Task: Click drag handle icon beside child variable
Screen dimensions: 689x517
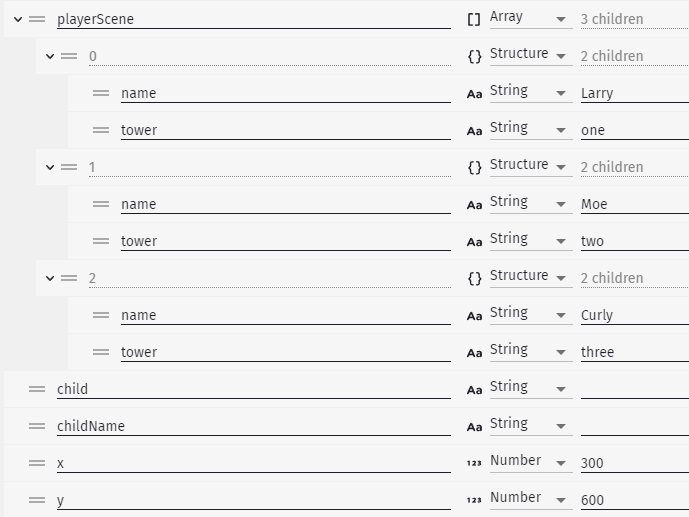Action: tap(37, 389)
